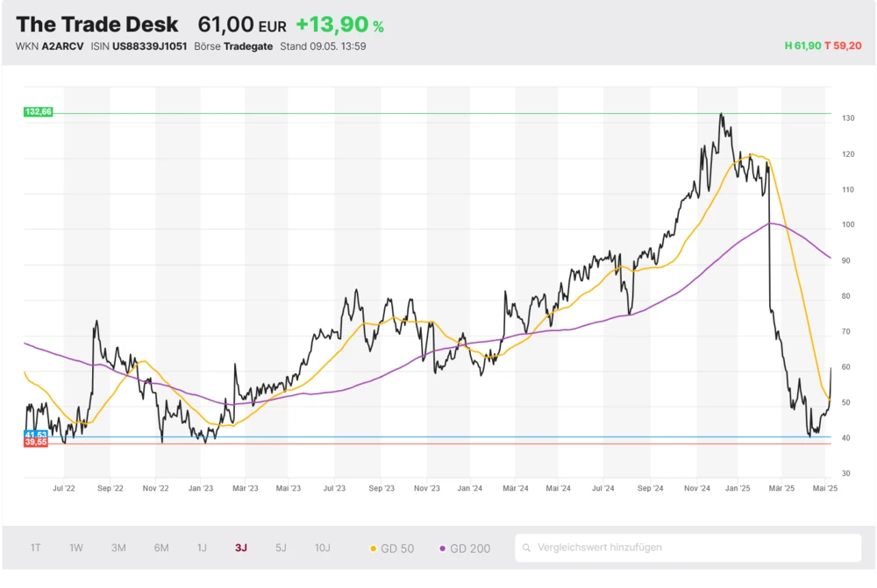Select the 1J time range
877x588 pixels.
[x=202, y=548]
